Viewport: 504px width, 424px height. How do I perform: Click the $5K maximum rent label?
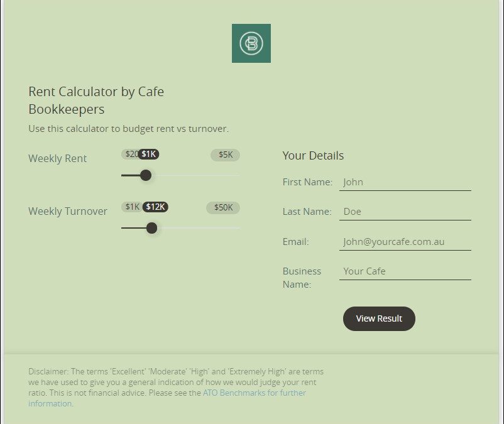click(x=225, y=155)
